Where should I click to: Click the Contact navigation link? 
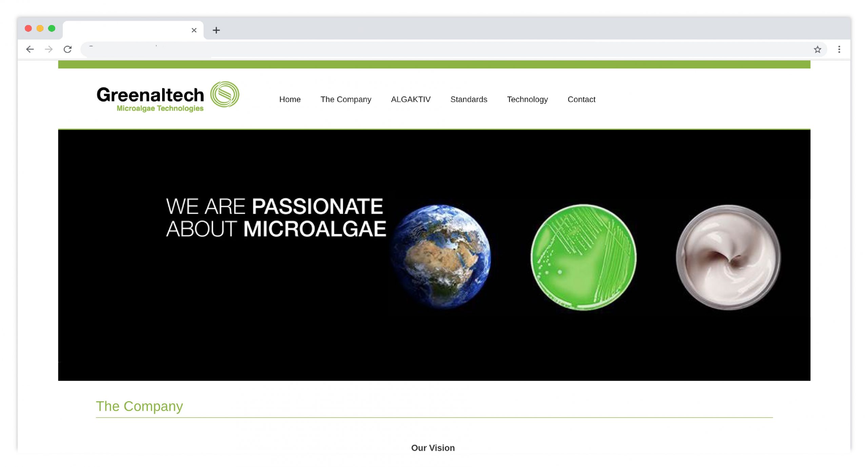[581, 99]
